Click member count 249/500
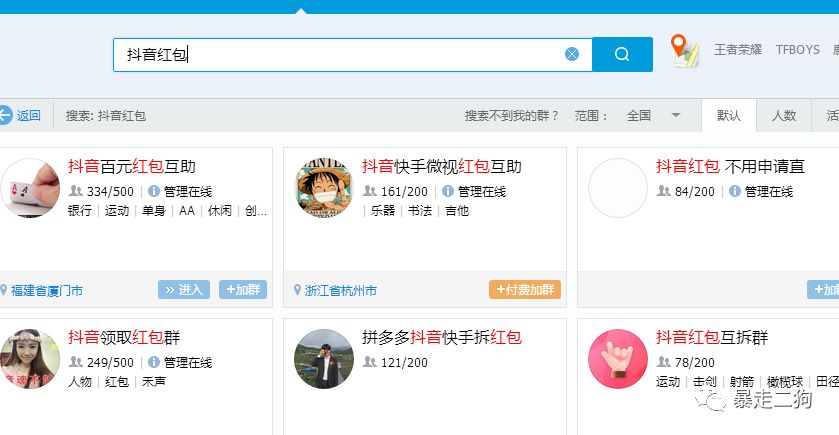Screen dimensions: 839x435 (x=110, y=363)
